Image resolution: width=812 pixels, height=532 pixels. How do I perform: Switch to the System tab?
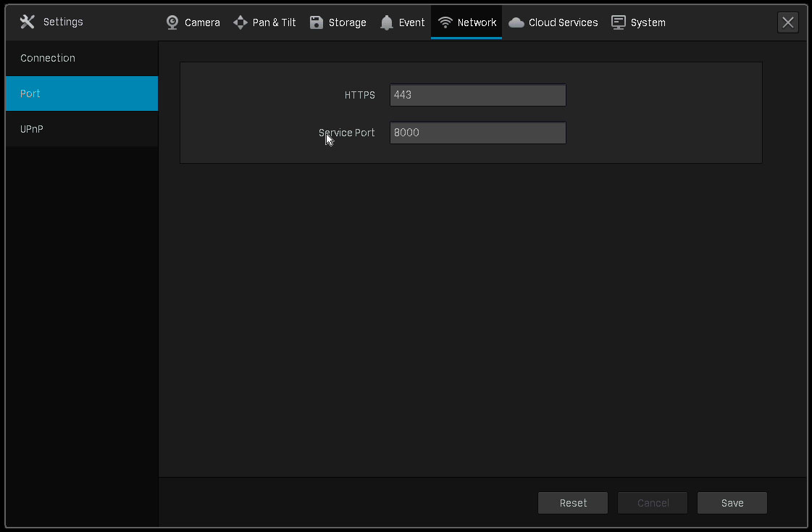(638, 22)
